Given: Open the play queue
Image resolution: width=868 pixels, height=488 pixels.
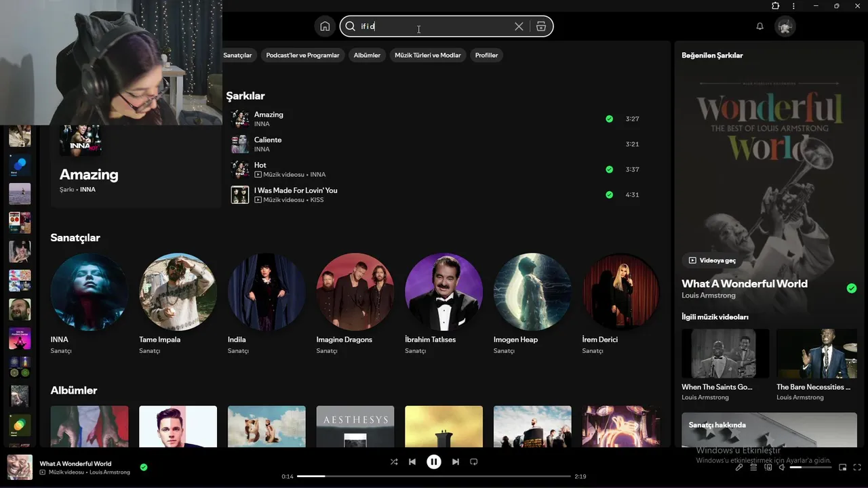Looking at the screenshot, I should point(753,467).
